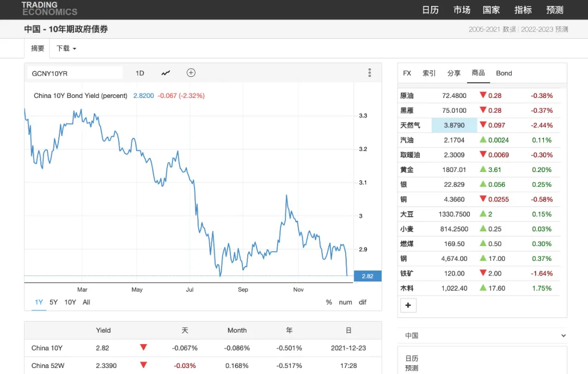
Task: Click inside the GCNY10YR symbol field
Action: (x=73, y=72)
